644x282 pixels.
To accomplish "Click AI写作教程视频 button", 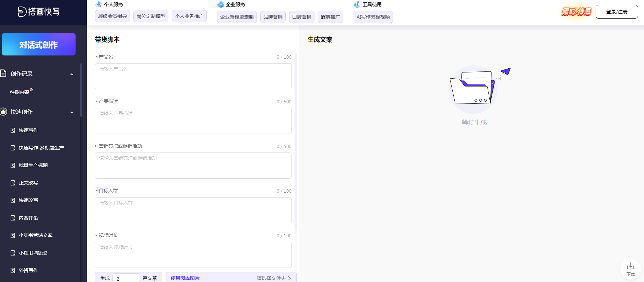I will click(x=373, y=17).
